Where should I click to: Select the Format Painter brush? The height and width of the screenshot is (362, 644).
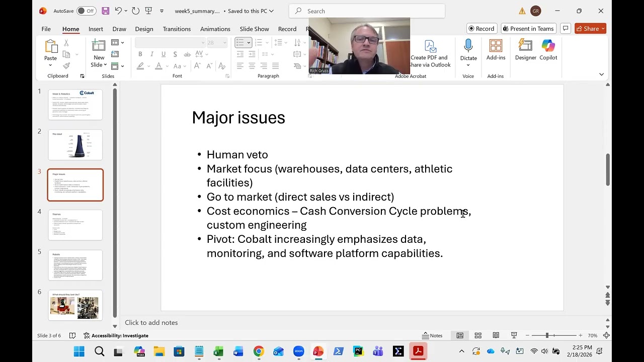tap(66, 66)
